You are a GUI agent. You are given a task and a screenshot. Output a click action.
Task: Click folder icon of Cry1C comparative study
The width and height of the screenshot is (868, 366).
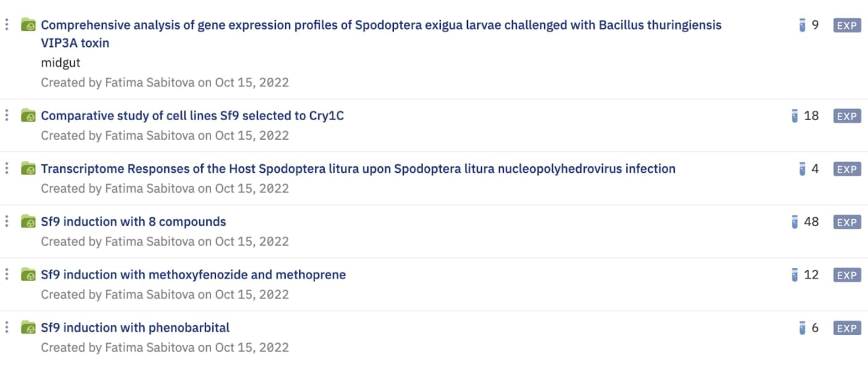[28, 116]
